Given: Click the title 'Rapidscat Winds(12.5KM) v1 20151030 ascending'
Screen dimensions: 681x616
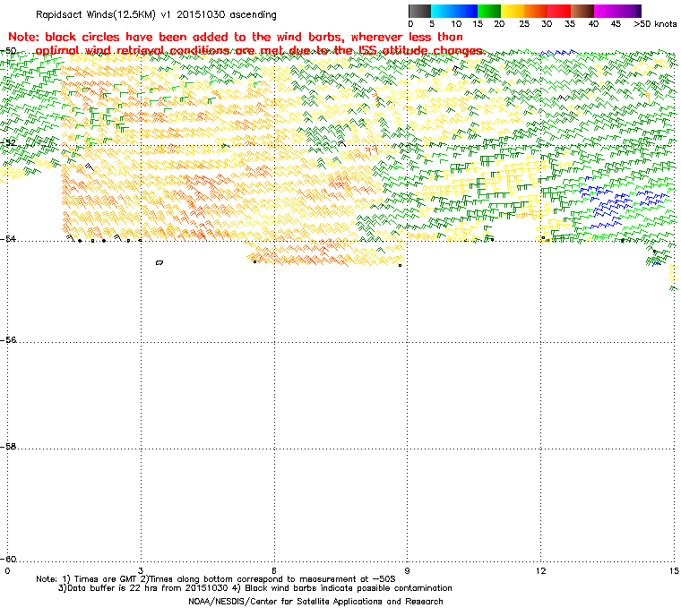Looking at the screenshot, I should [156, 14].
